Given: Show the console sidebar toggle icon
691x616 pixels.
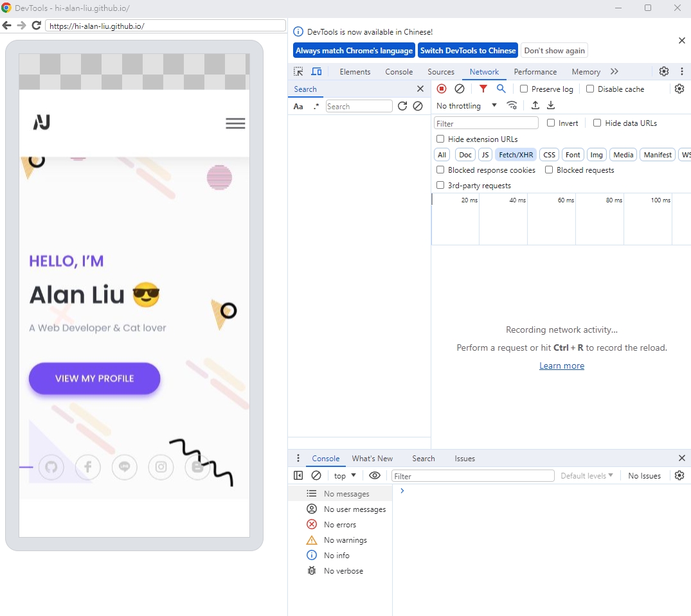Looking at the screenshot, I should coord(298,475).
